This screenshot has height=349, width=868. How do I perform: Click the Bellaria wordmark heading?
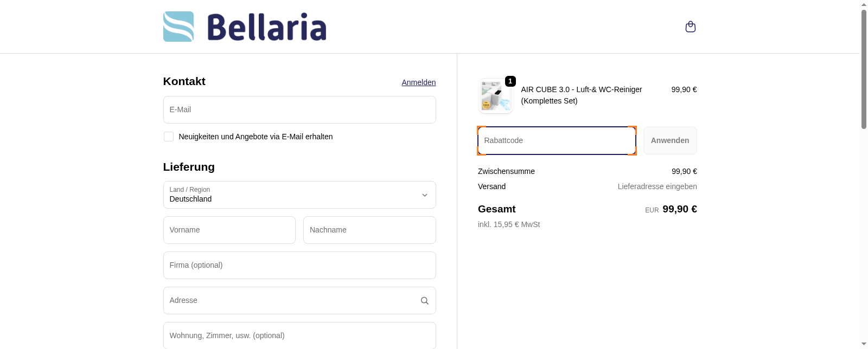click(266, 26)
